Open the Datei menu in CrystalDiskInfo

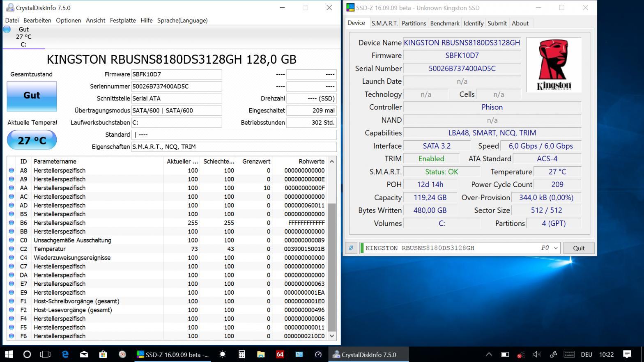point(12,20)
